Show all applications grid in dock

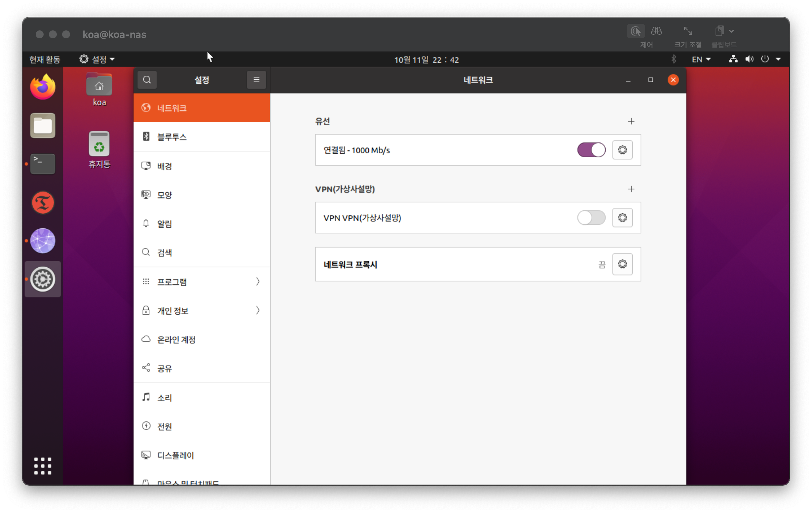[43, 466]
